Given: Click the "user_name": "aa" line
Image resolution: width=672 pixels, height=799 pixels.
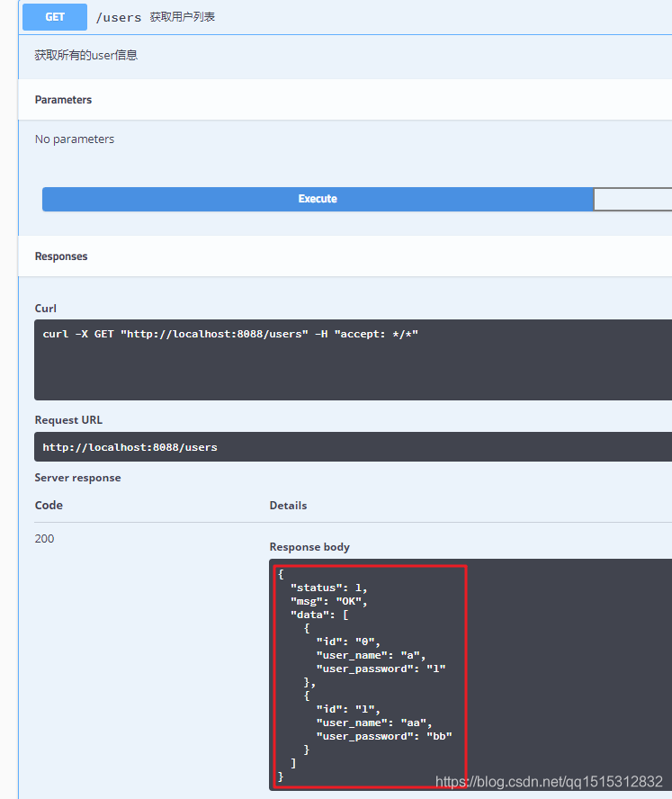Looking at the screenshot, I should click(374, 723).
